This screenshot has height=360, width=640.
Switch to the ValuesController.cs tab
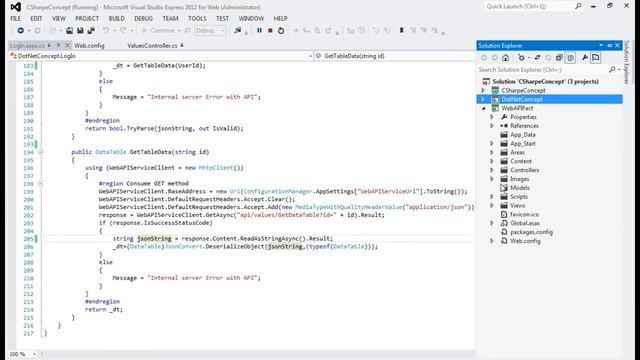tap(152, 45)
